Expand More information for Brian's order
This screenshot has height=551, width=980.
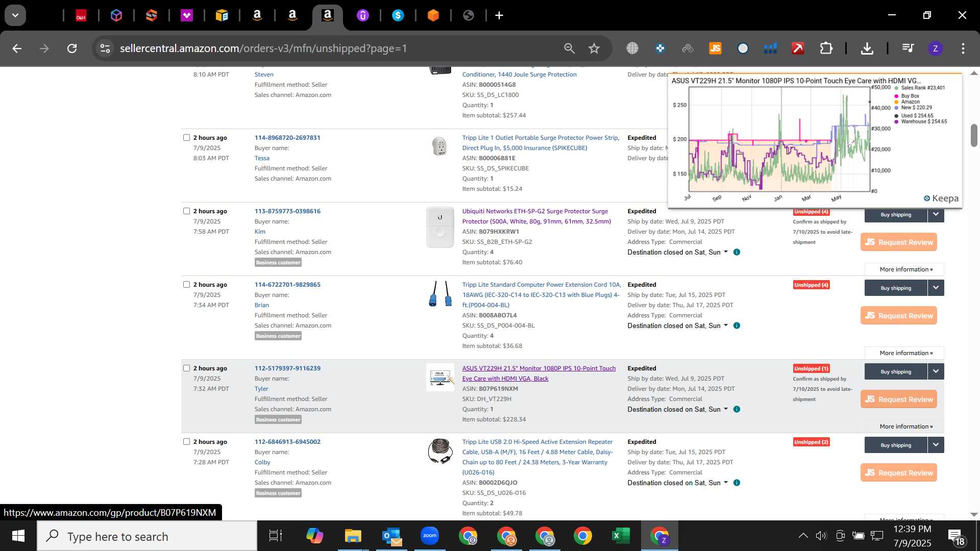click(x=904, y=353)
